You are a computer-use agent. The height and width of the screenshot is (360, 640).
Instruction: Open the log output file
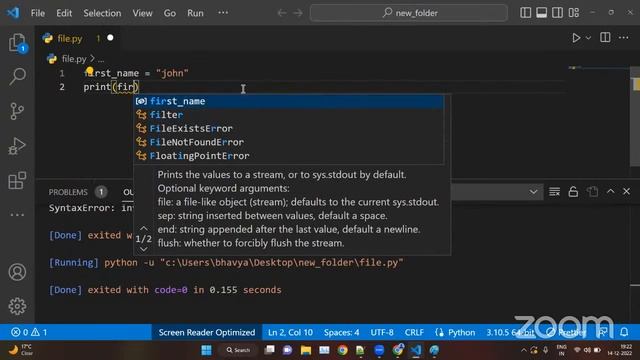[x=592, y=192]
